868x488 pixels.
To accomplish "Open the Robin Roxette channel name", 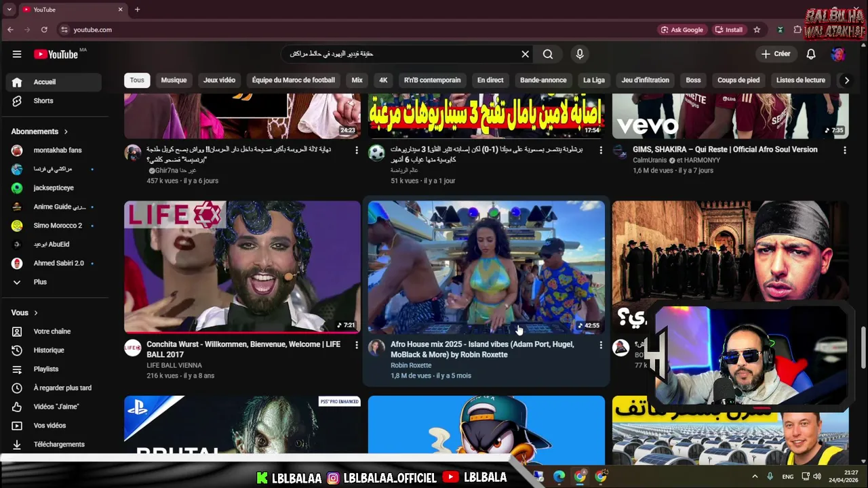I will click(x=411, y=365).
